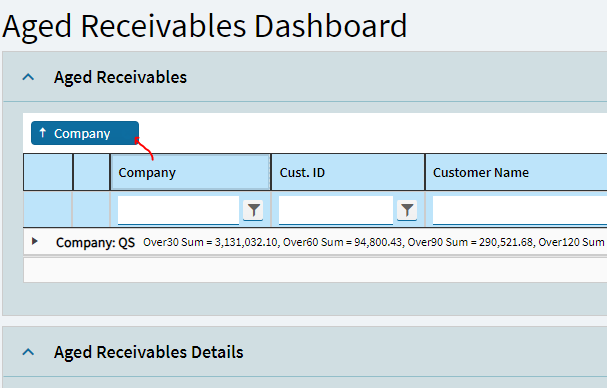Open the Company column filter icon
The height and width of the screenshot is (388, 607).
tap(253, 210)
